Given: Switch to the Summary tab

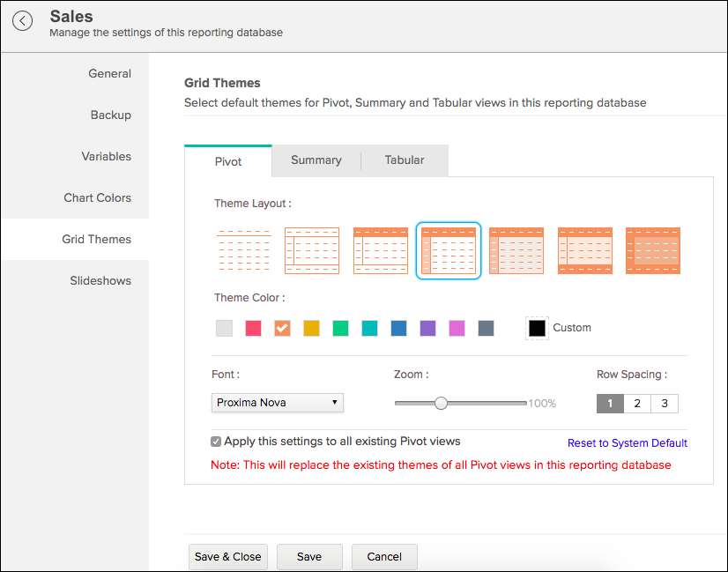Looking at the screenshot, I should pos(316,160).
